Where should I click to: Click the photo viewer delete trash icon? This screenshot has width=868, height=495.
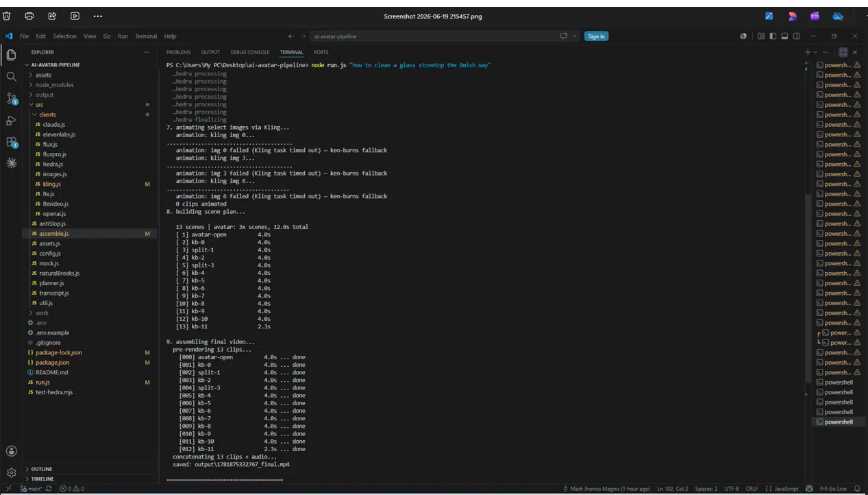7,16
